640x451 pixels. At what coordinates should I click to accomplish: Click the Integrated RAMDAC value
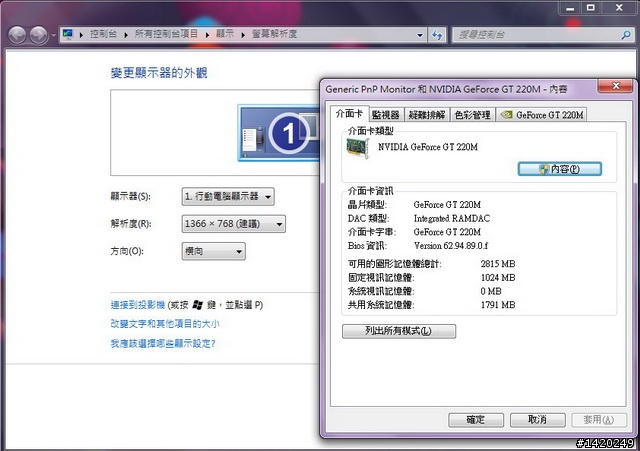click(x=452, y=218)
